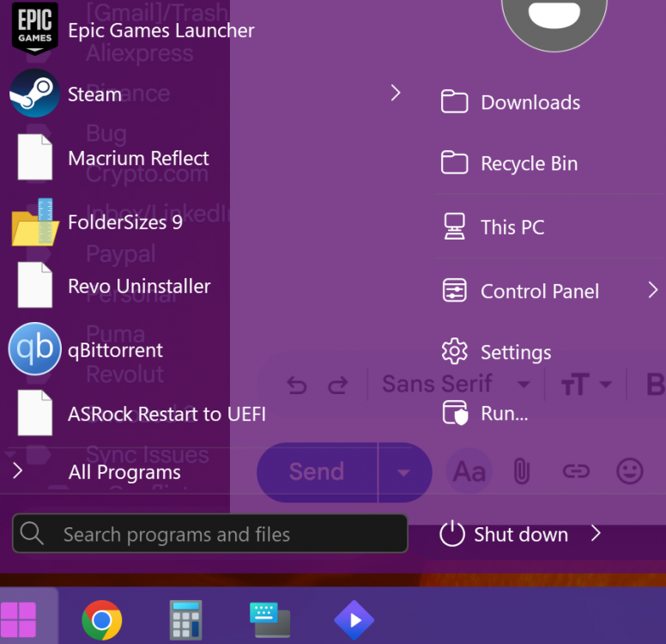Expand Shut down options arrow

point(596,534)
